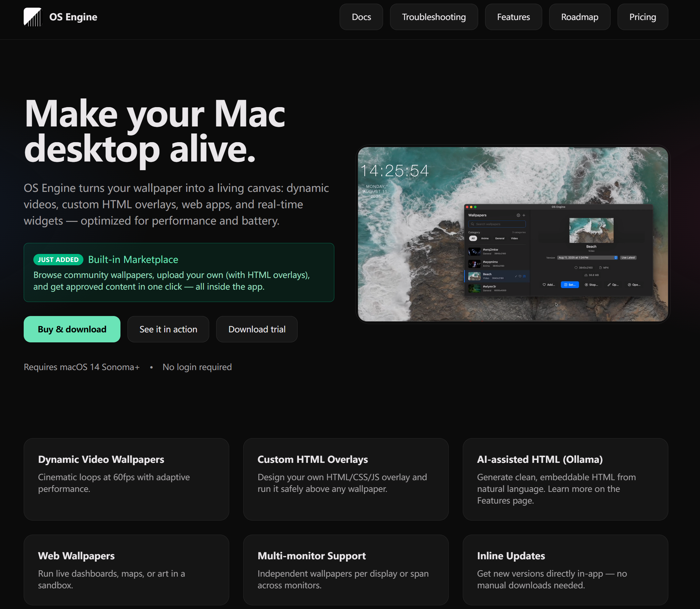The image size is (700, 609).
Task: Open the Pricing nav item
Action: [x=643, y=17]
